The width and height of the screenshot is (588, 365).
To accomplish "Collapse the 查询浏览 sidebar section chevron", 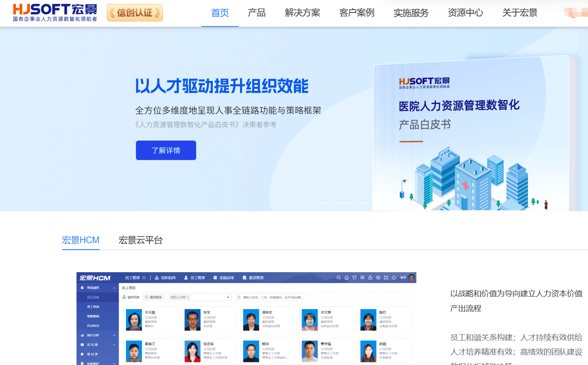I will pos(114,288).
